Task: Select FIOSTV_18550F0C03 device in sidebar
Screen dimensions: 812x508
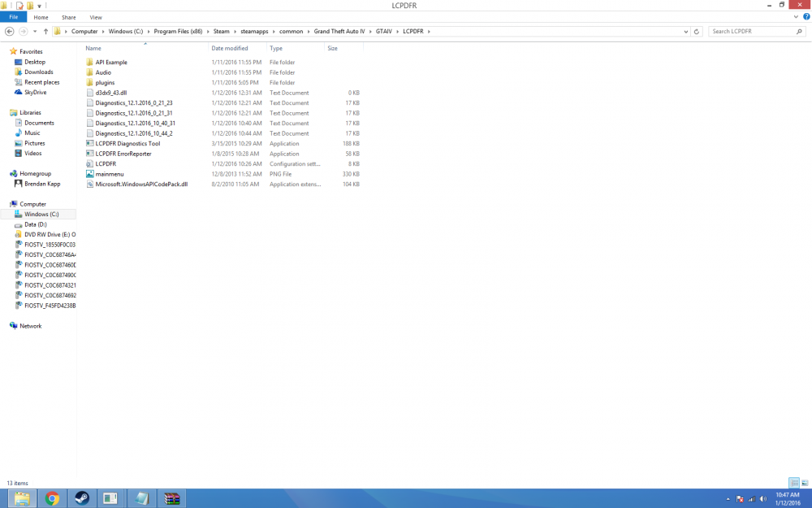Action: tap(50, 245)
